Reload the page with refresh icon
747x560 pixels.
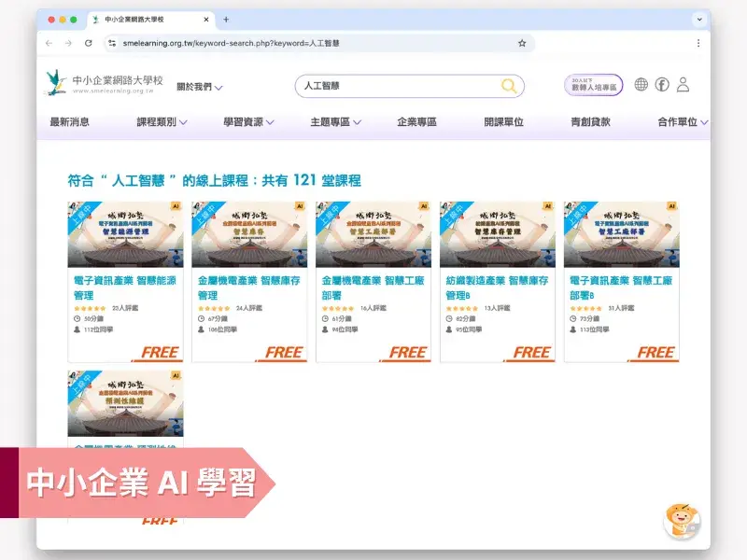pyautogui.click(x=89, y=43)
